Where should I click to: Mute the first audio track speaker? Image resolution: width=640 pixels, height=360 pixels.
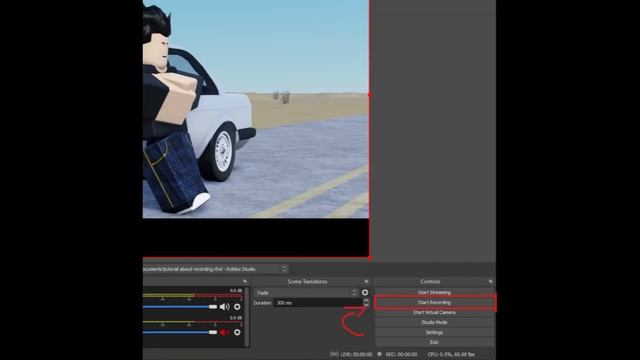(x=224, y=307)
